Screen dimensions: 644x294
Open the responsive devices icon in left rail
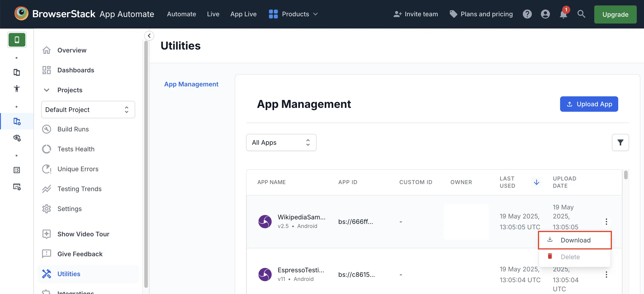point(17,72)
